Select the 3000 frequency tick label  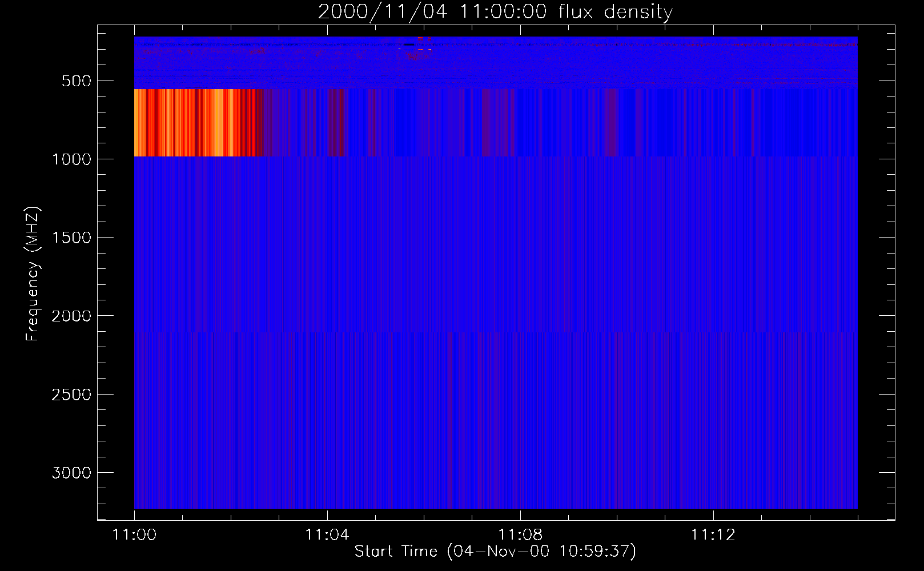coord(71,473)
